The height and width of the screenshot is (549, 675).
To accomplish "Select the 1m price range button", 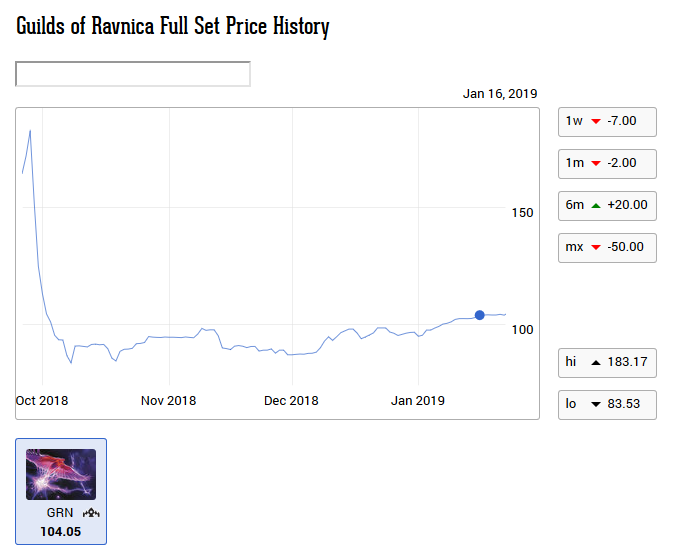I will coord(606,164).
